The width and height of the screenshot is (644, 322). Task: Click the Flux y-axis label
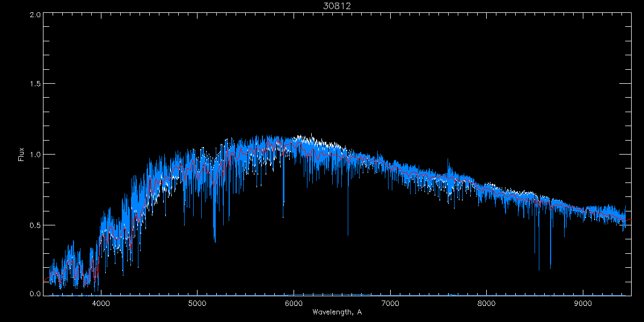[21, 155]
